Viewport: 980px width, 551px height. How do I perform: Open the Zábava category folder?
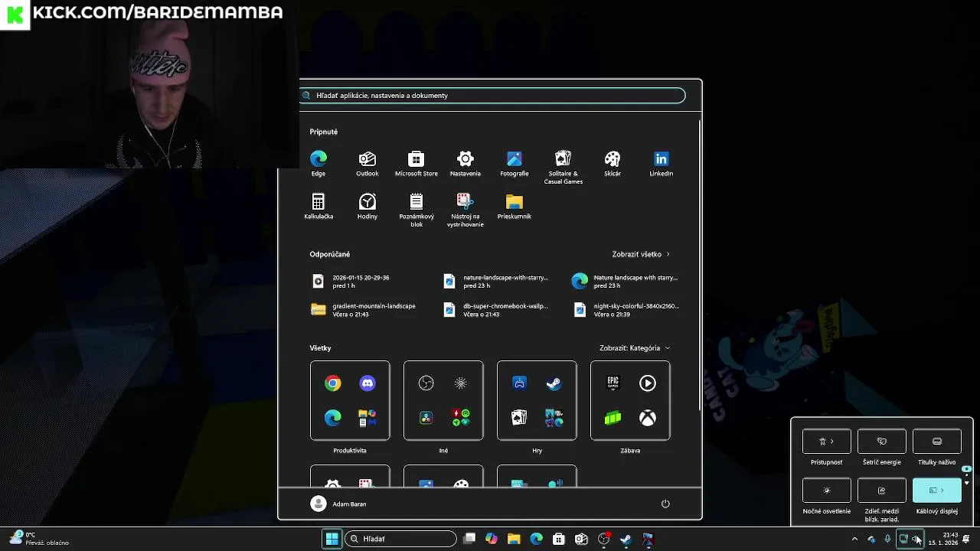tap(630, 401)
